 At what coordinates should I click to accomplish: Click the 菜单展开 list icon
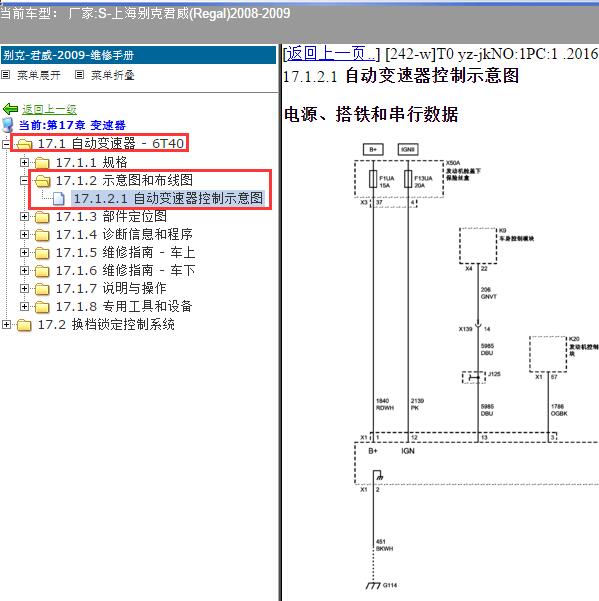click(5, 75)
